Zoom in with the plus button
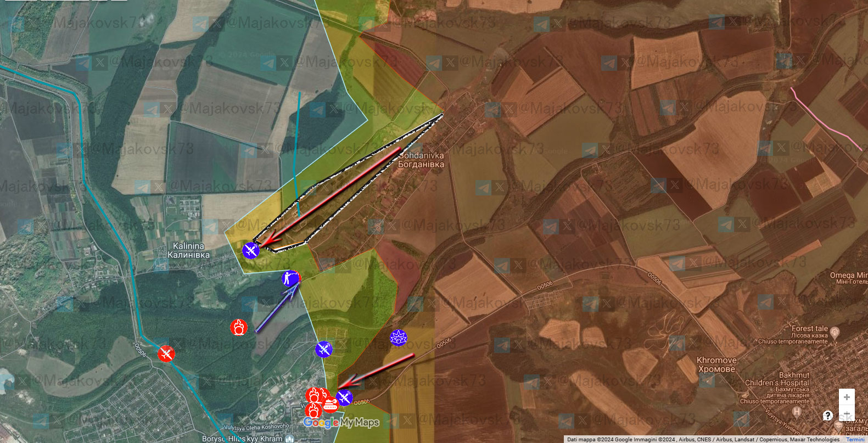This screenshot has width=868, height=443. pyautogui.click(x=847, y=397)
